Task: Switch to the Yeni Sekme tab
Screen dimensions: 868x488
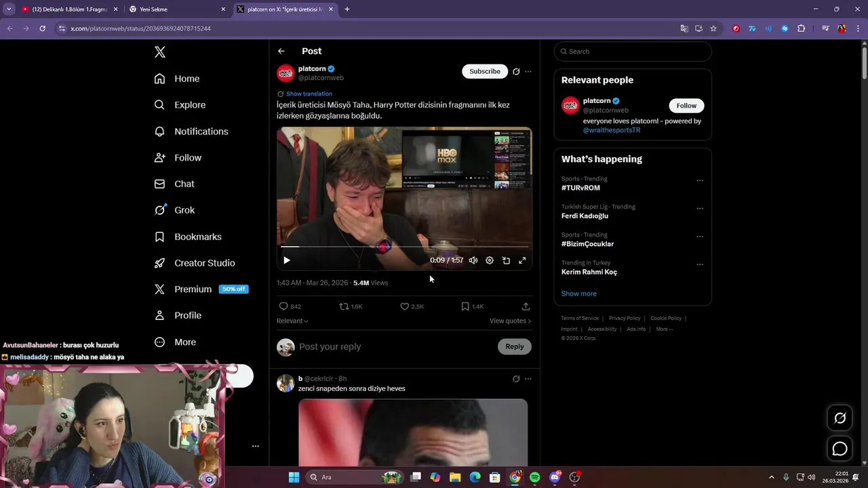Action: pyautogui.click(x=178, y=9)
